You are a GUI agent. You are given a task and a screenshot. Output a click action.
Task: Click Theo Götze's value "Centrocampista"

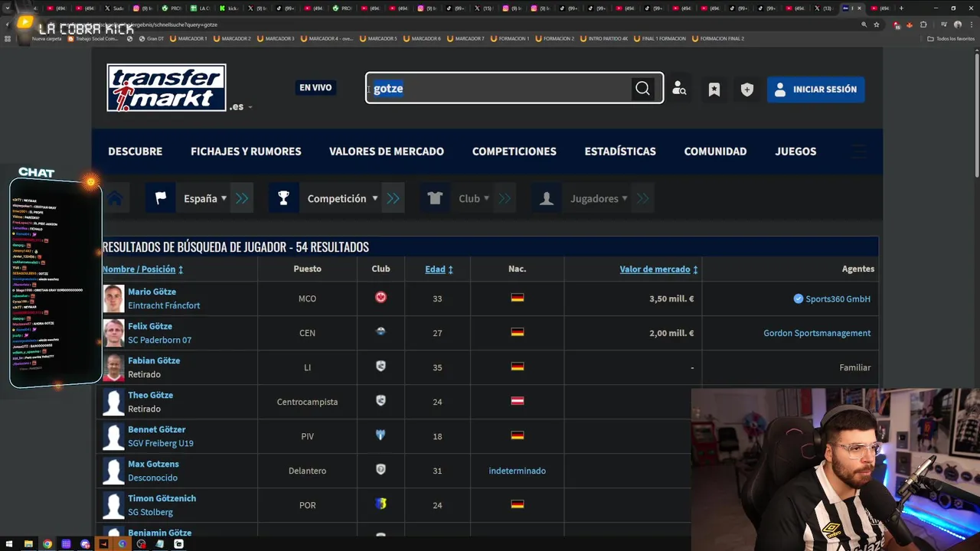[307, 402]
